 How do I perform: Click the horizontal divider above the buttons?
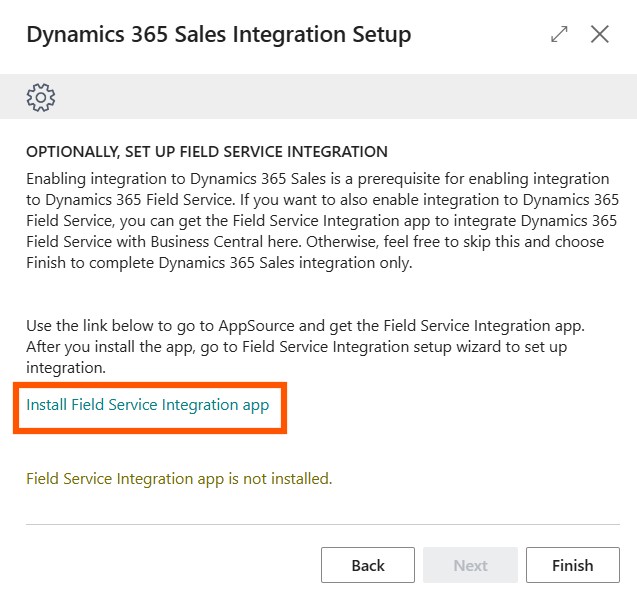320,524
